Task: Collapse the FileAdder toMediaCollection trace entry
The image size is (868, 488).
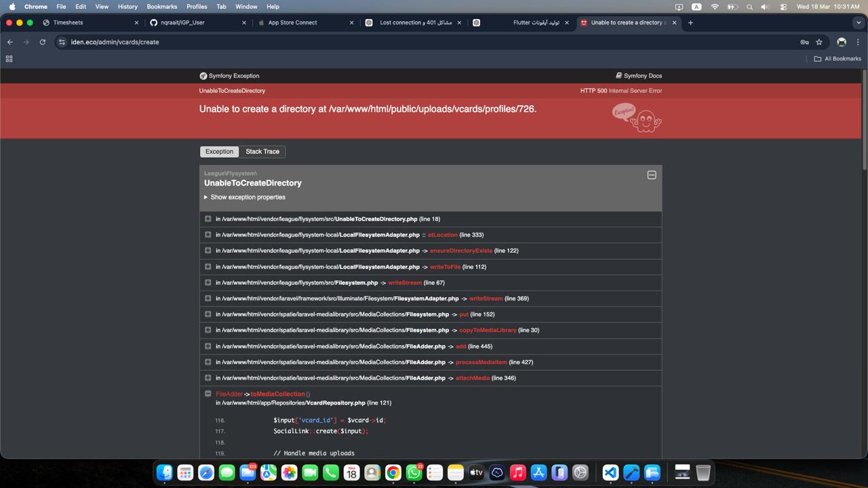Action: [208, 394]
